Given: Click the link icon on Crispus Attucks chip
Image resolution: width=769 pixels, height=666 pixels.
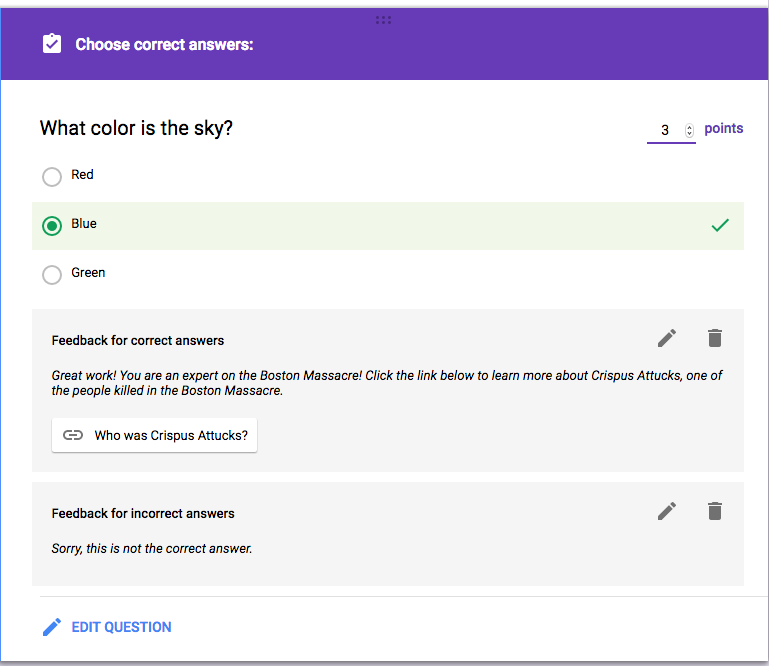Looking at the screenshot, I should click(73, 435).
